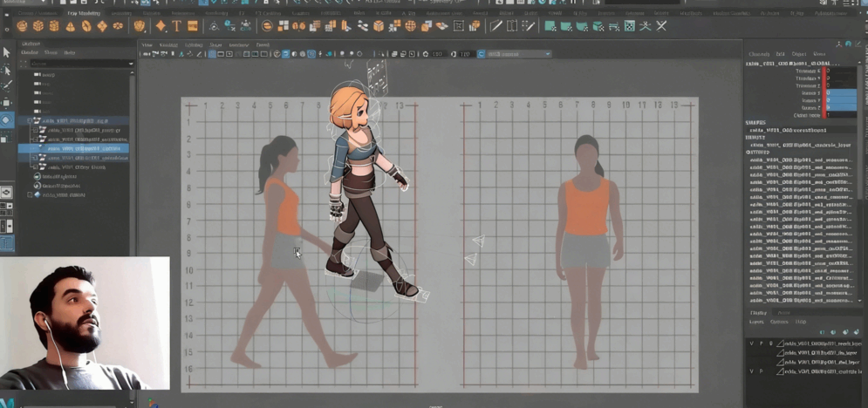Click the crossed-lines icon at shelf end

coord(661,26)
